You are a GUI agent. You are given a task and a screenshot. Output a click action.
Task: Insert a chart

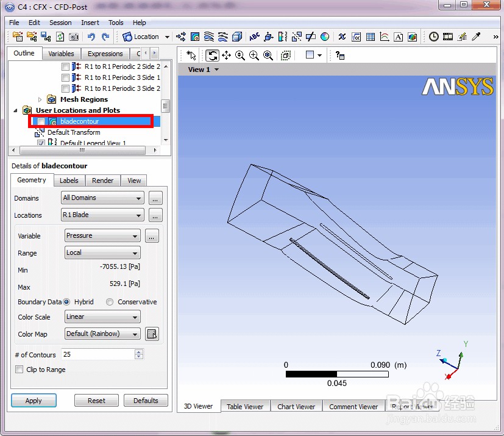coord(385,37)
